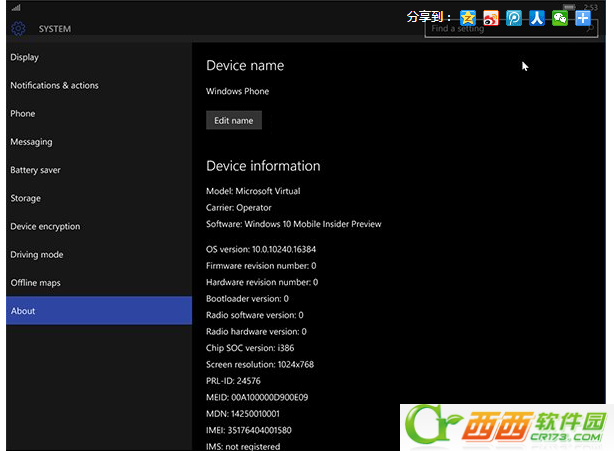This screenshot has width=614, height=451.
Task: Click the Tencent Weibo share icon
Action: tap(514, 18)
